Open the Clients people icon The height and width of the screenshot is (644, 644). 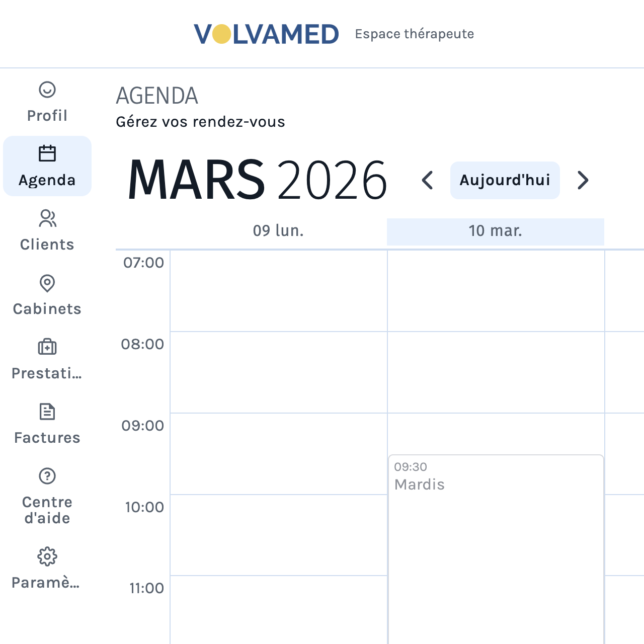pyautogui.click(x=47, y=218)
